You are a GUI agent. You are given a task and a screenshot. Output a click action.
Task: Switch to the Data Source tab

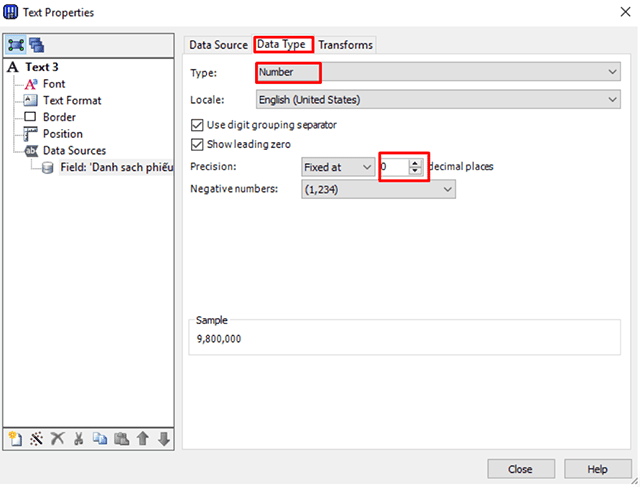pos(218,45)
